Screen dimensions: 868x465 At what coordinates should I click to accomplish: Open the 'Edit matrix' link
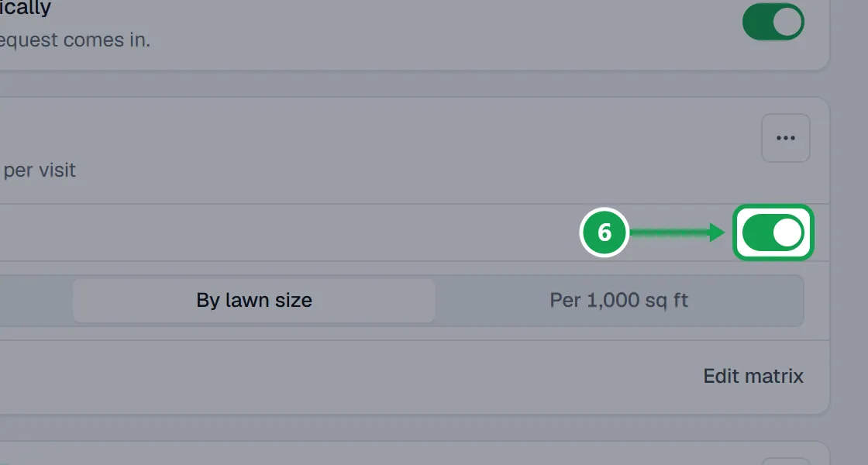[x=753, y=377]
